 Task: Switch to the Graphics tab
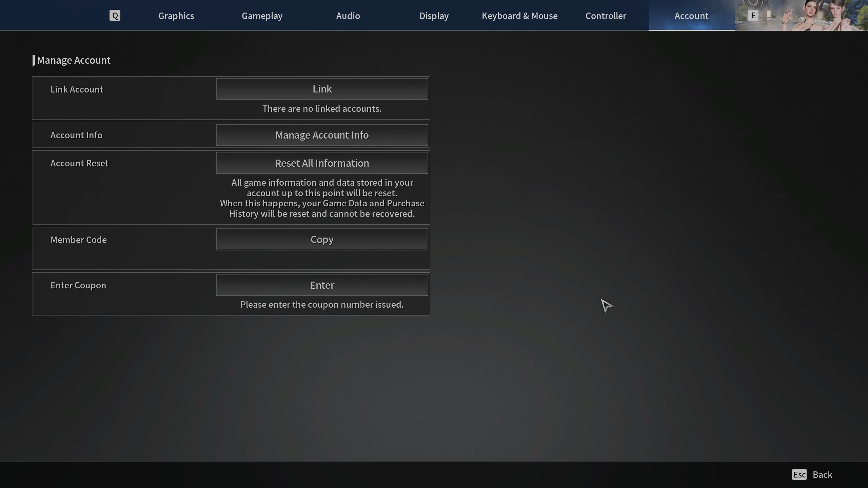176,16
